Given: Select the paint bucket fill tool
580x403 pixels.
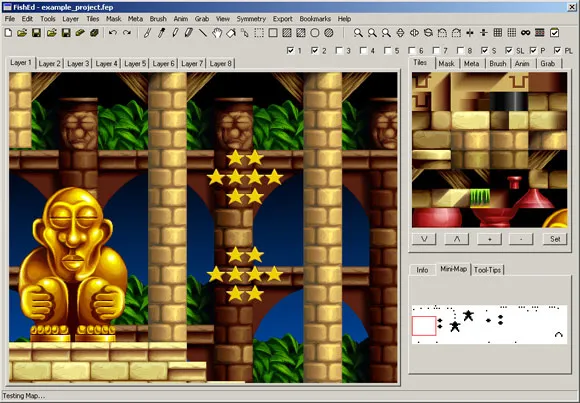Looking at the screenshot, I should [x=231, y=33].
